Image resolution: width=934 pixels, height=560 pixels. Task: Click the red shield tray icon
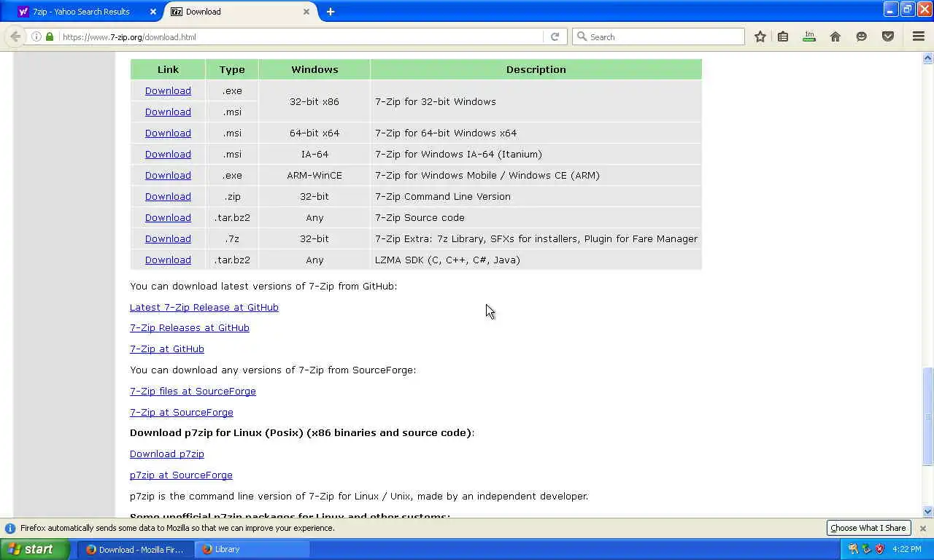click(880, 549)
